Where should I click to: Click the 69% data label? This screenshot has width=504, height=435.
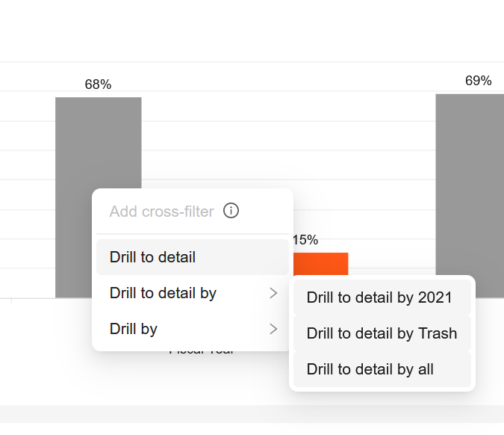(x=478, y=81)
